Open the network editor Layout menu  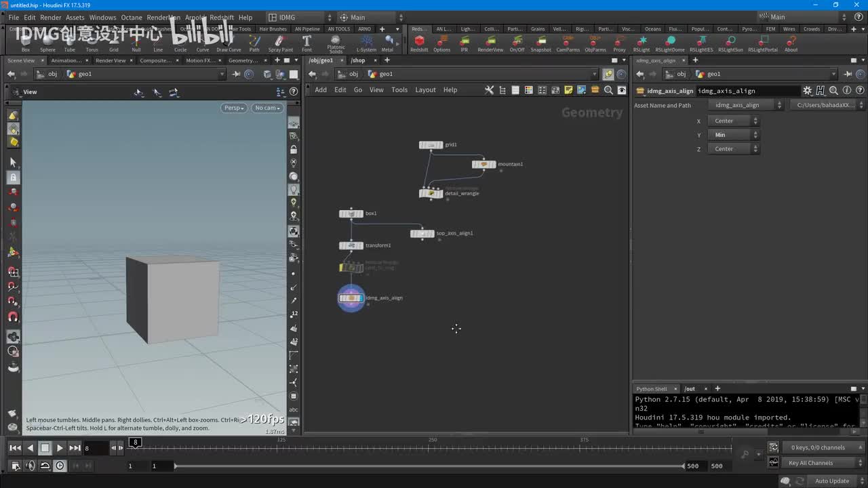click(425, 90)
